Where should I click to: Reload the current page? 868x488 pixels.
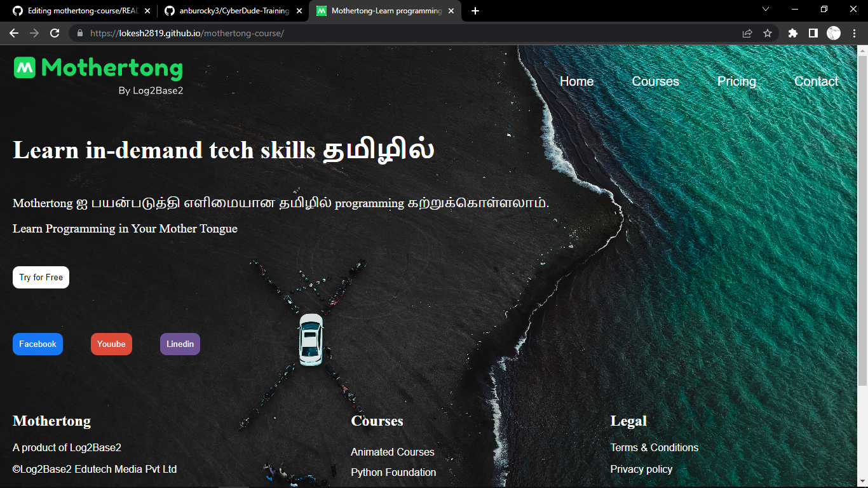(x=55, y=33)
